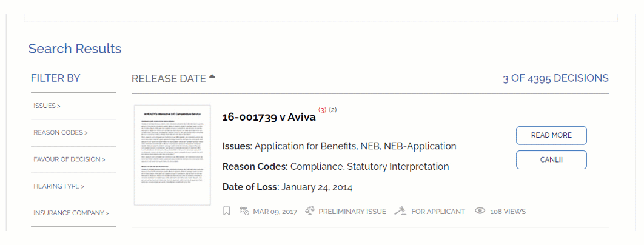Click the 3 of 4395 Decisions count

click(555, 78)
